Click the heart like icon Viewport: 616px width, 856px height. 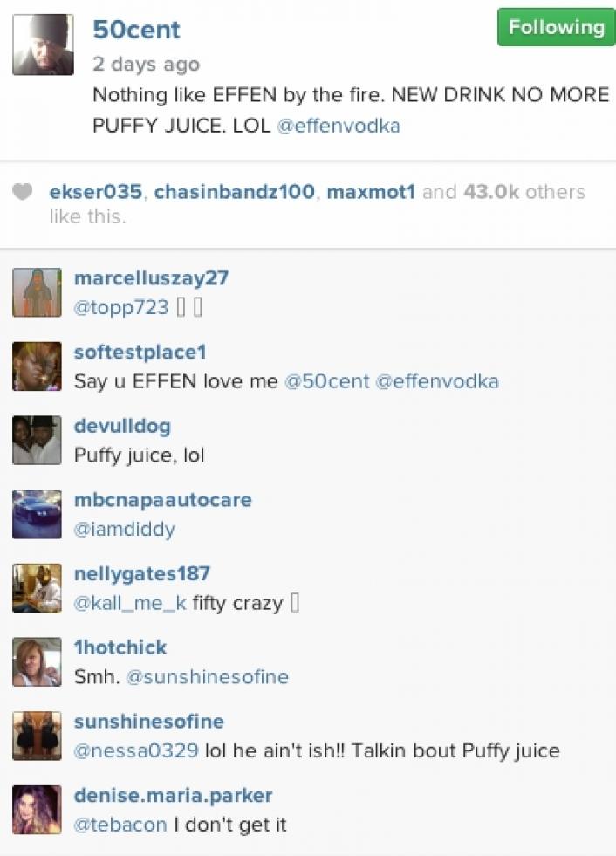click(23, 192)
